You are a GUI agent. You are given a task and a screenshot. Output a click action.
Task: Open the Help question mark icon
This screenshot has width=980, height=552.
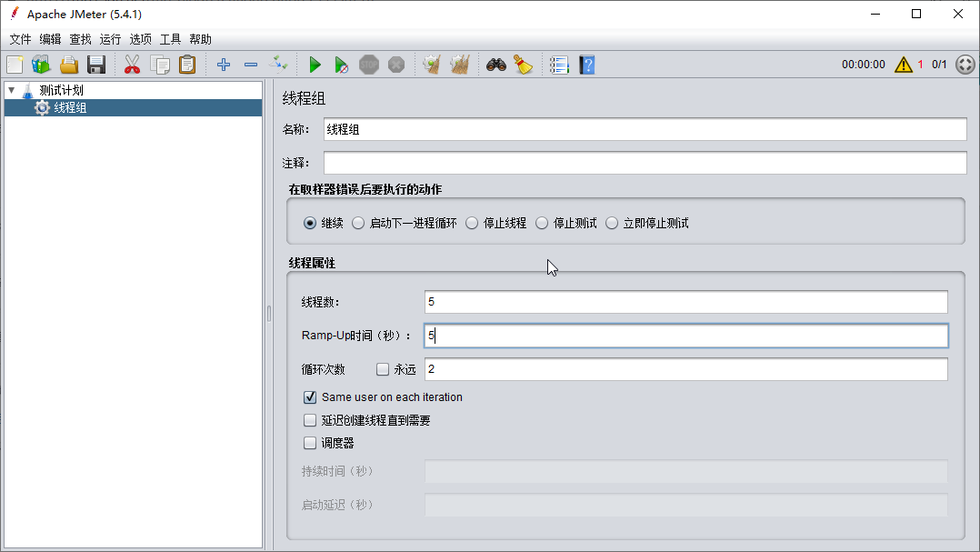point(587,65)
